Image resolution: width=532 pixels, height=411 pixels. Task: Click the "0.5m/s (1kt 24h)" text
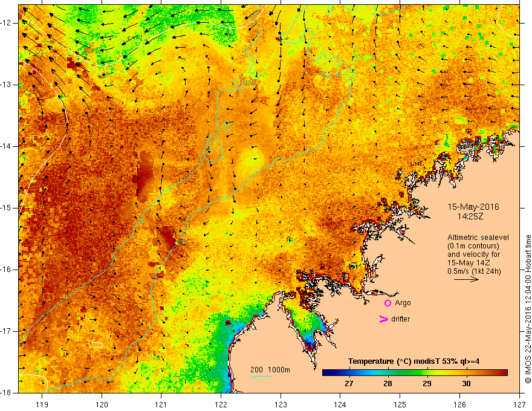(x=474, y=271)
